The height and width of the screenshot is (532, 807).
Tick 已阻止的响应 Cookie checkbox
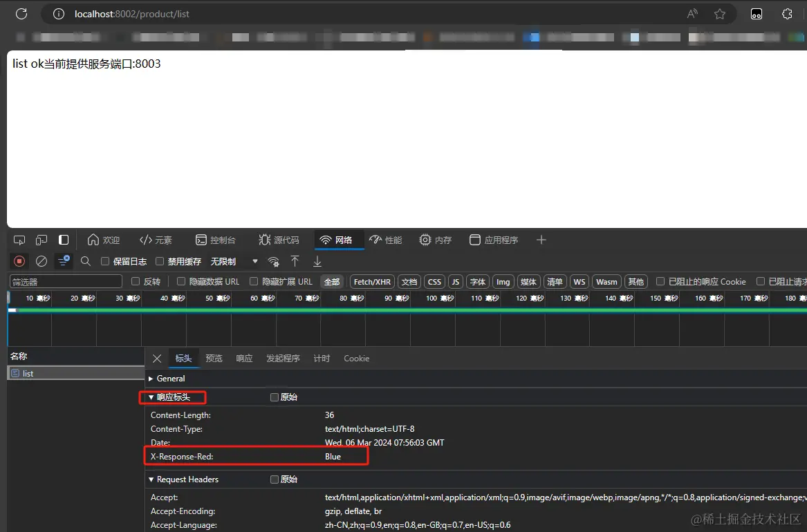pyautogui.click(x=660, y=281)
